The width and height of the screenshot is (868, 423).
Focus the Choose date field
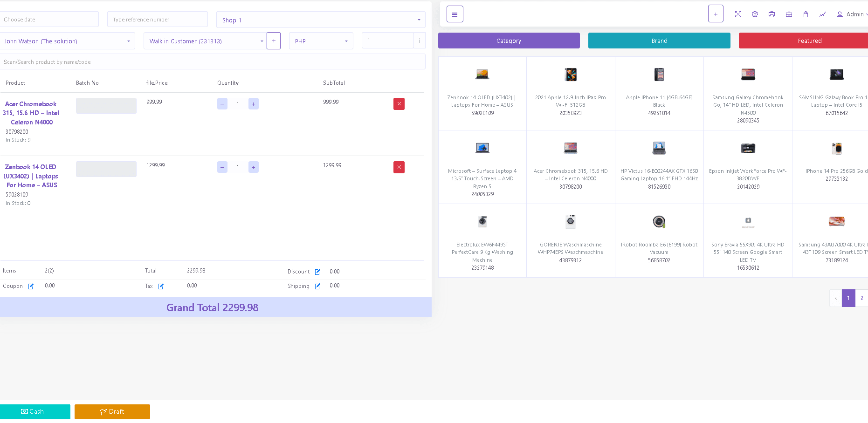[x=49, y=20]
